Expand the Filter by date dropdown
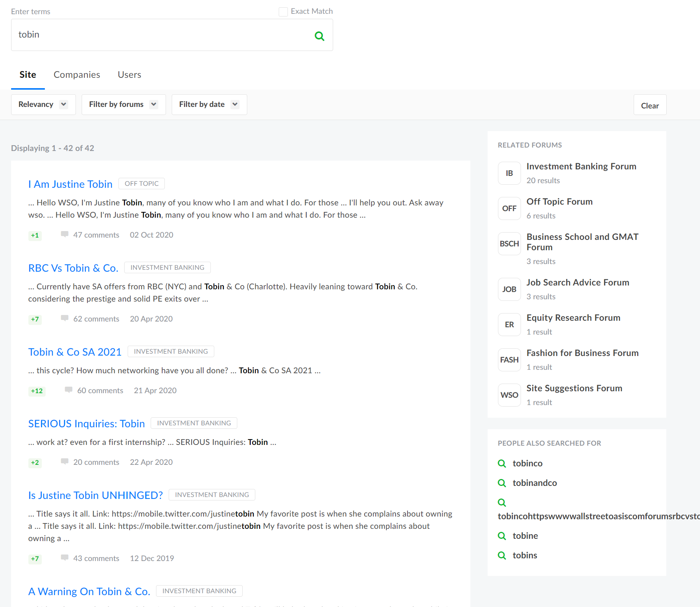 (x=209, y=105)
